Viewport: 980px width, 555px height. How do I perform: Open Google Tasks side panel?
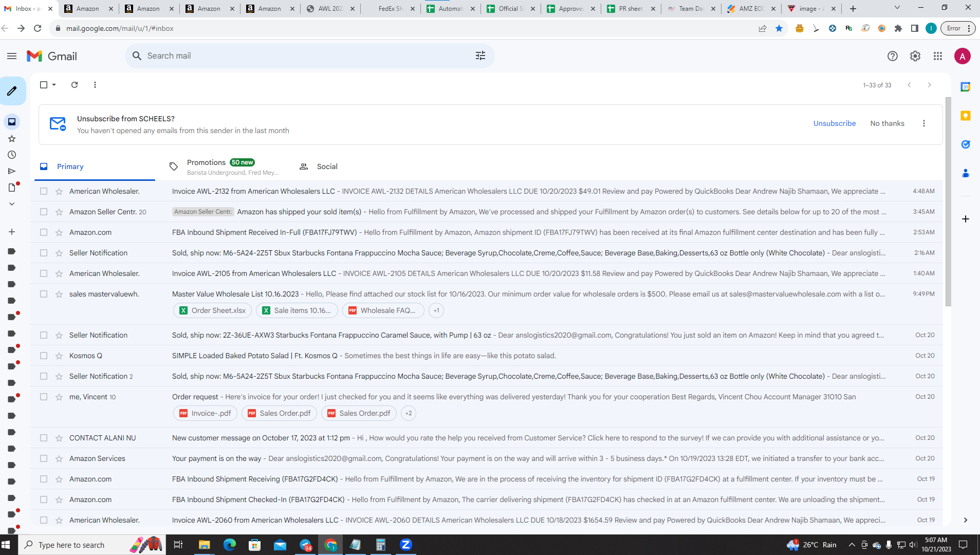966,144
